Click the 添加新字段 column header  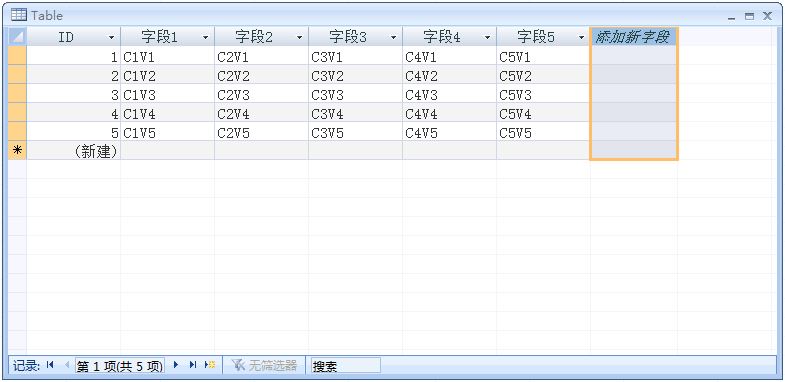coord(634,37)
